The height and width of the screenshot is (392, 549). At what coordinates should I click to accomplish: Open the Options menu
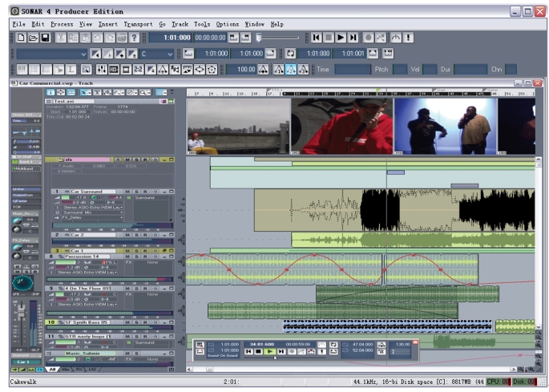[228, 24]
